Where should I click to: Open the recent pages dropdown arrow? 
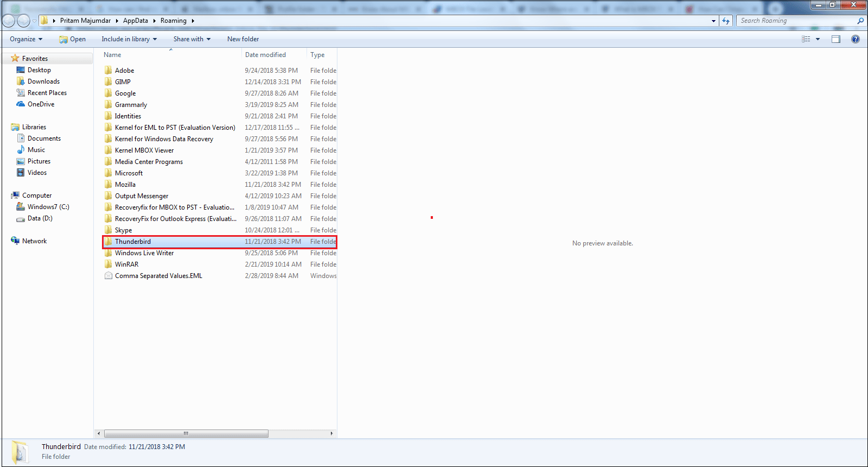click(34, 21)
